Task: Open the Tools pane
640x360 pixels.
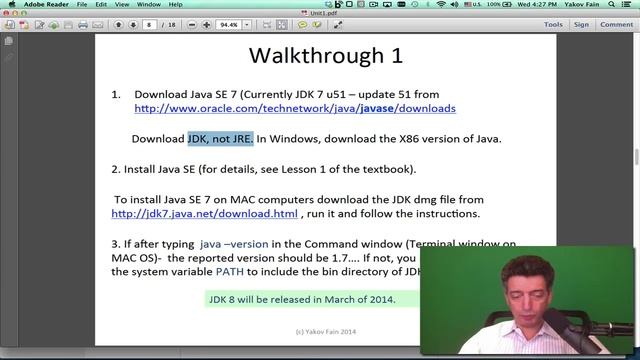Action: point(553,24)
